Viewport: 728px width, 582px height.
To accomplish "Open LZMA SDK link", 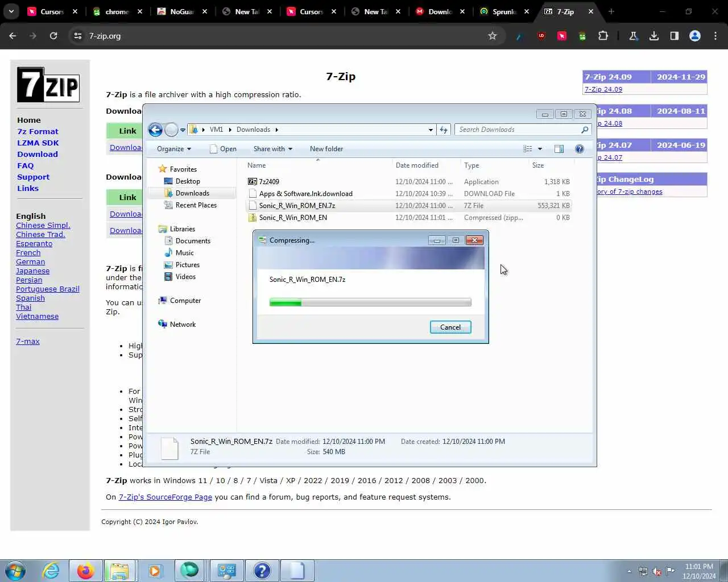I will [x=38, y=143].
